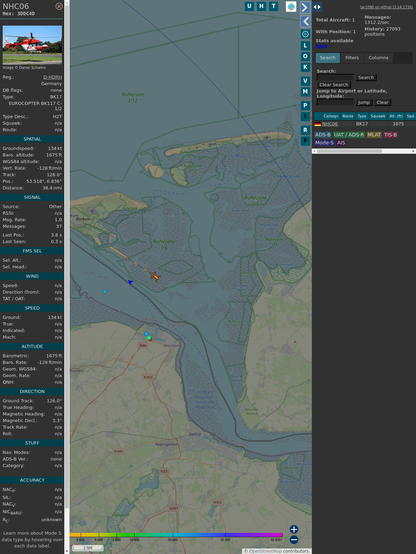Screen dimensions: 416x554
Task: Switch to the Columns tab
Action: pyautogui.click(x=378, y=58)
